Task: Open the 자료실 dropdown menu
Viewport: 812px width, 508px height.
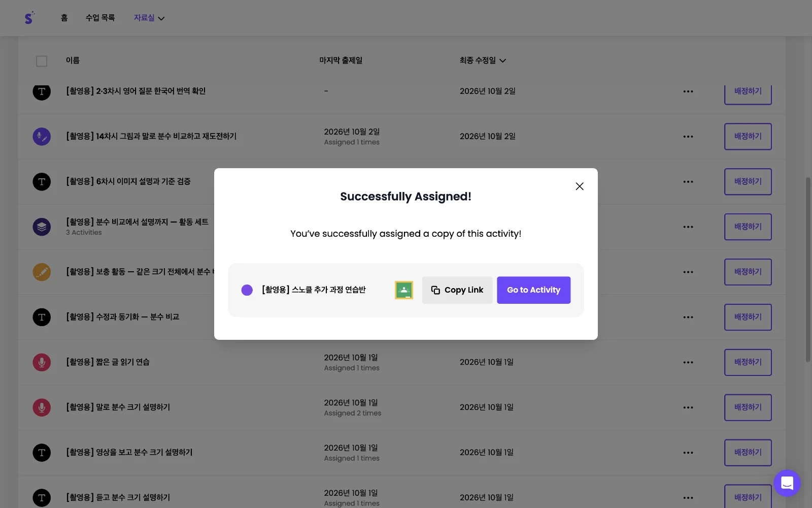Action: 149,18
